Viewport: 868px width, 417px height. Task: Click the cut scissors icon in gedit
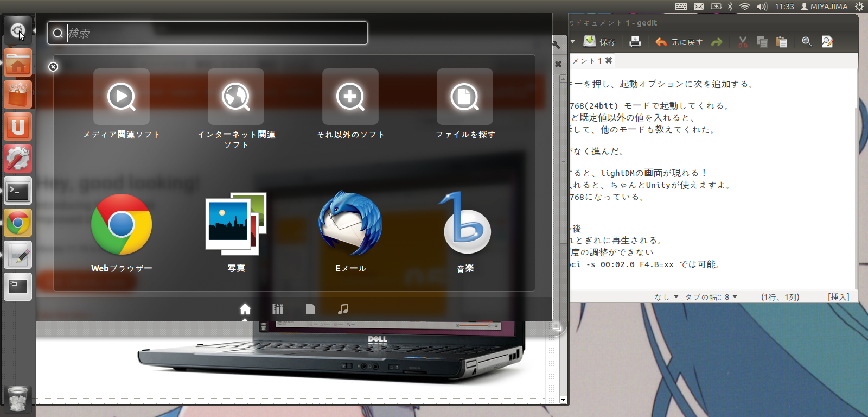(x=743, y=42)
